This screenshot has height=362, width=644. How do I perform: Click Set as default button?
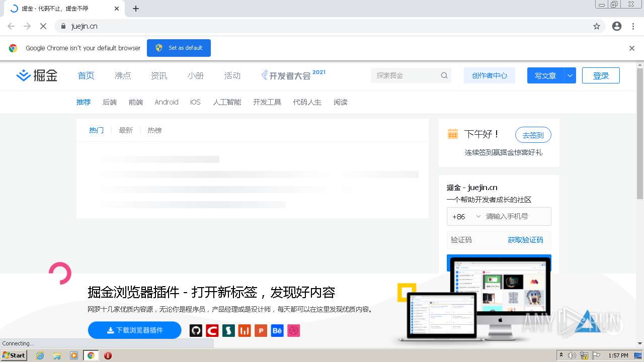(x=179, y=48)
